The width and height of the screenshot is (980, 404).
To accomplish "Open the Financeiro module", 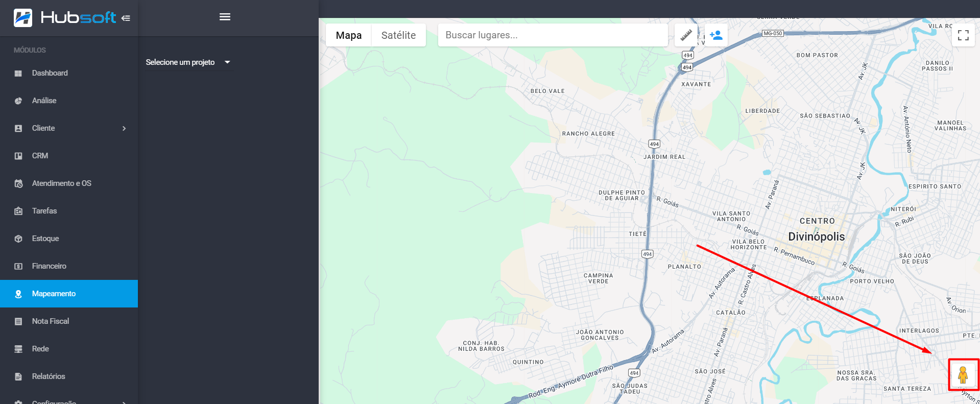I will click(69, 266).
